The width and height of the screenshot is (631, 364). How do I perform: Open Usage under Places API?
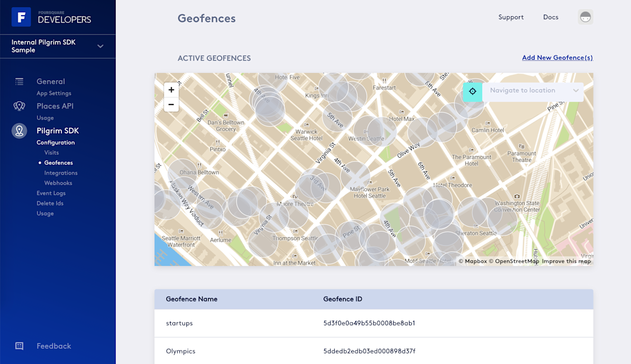45,118
